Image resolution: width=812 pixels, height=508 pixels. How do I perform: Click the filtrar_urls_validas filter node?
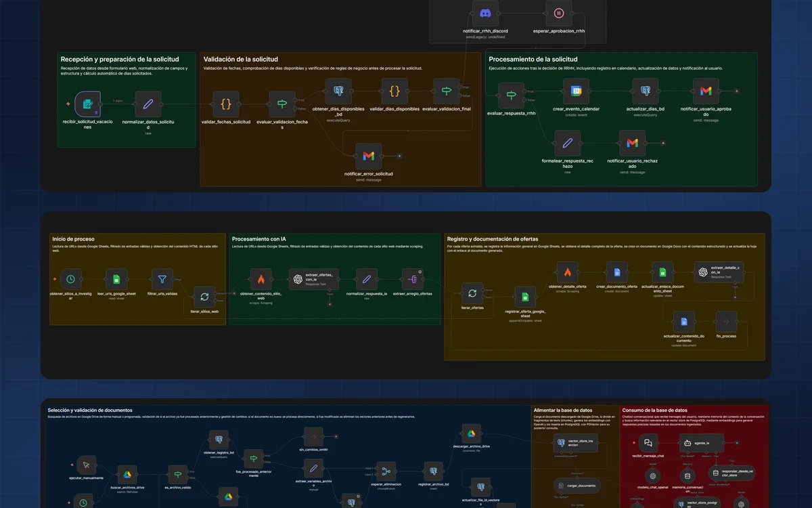162,278
